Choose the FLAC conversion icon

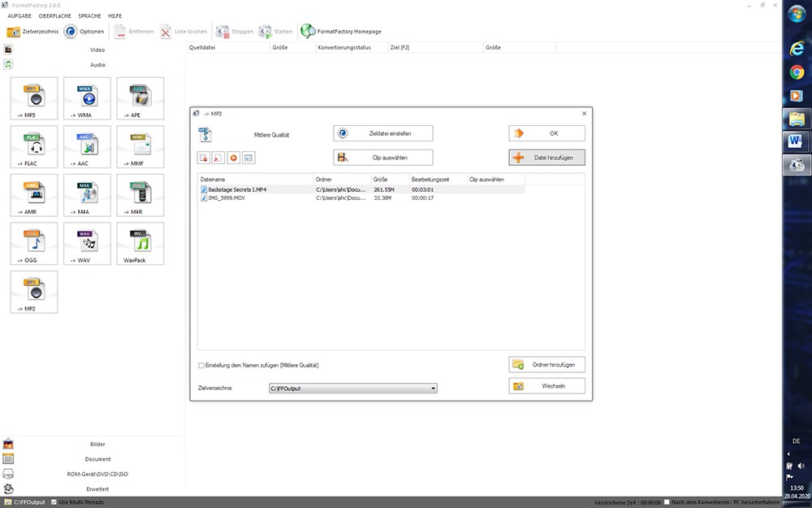pos(34,147)
